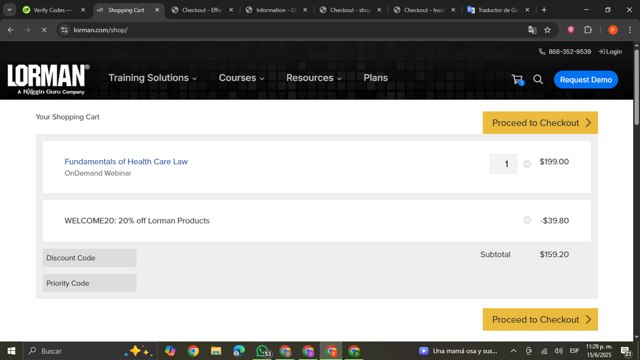The height and width of the screenshot is (360, 640).
Task: Open WhatsApp from the taskbar
Action: [262, 351]
